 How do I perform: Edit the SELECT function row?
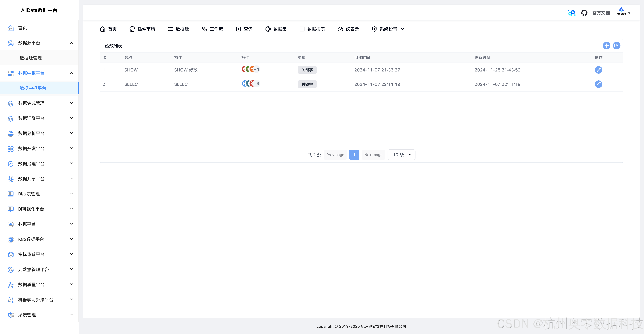coord(598,84)
